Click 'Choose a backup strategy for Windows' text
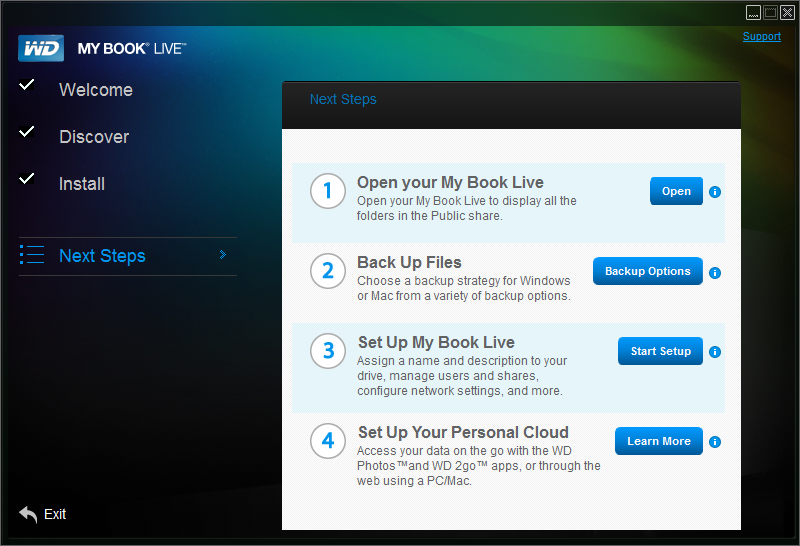The image size is (800, 546). (463, 281)
